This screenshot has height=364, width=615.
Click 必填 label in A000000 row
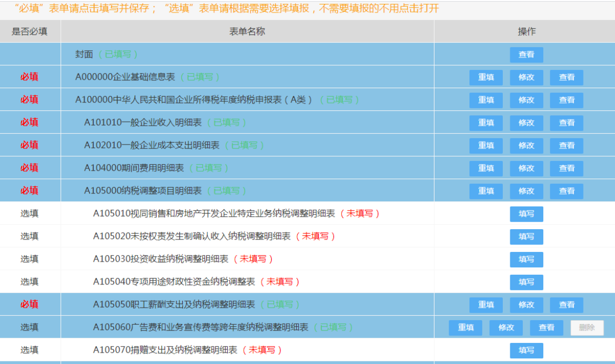[30, 77]
